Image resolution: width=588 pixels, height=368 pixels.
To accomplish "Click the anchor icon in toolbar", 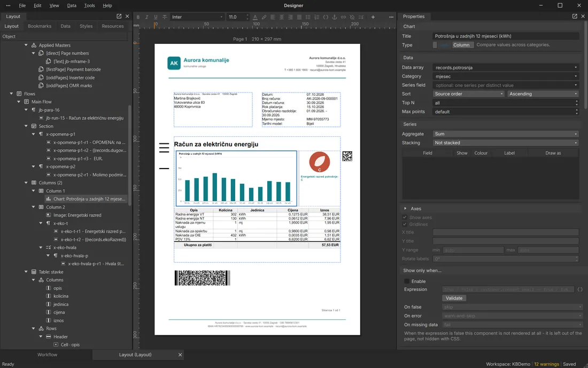I will pyautogui.click(x=335, y=17).
